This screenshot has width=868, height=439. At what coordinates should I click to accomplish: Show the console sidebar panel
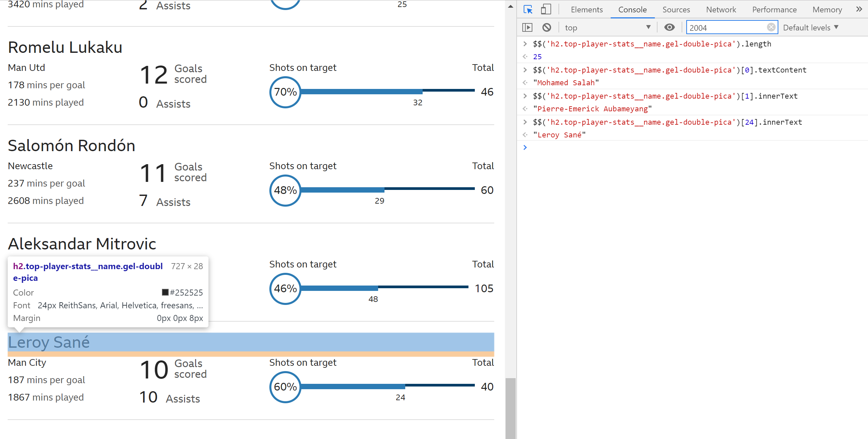click(x=527, y=28)
